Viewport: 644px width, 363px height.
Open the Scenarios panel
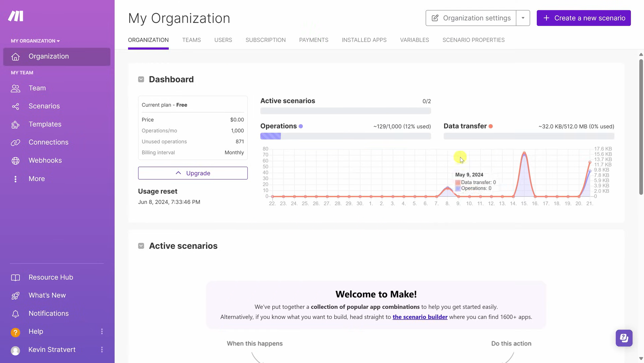point(44,106)
